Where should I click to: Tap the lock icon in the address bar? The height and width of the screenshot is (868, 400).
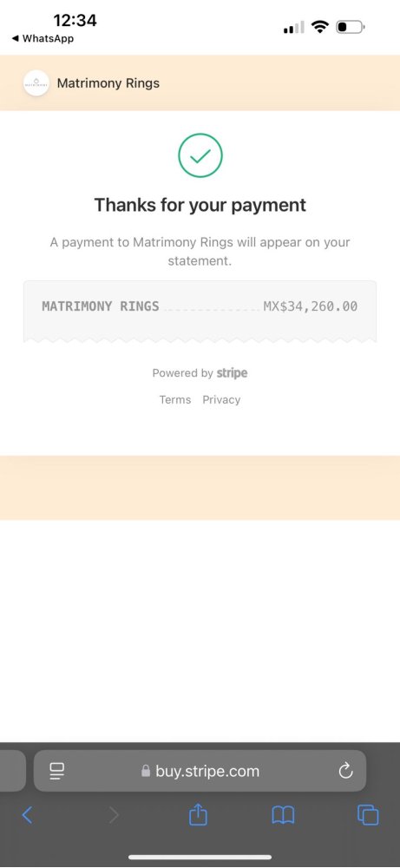click(x=146, y=771)
